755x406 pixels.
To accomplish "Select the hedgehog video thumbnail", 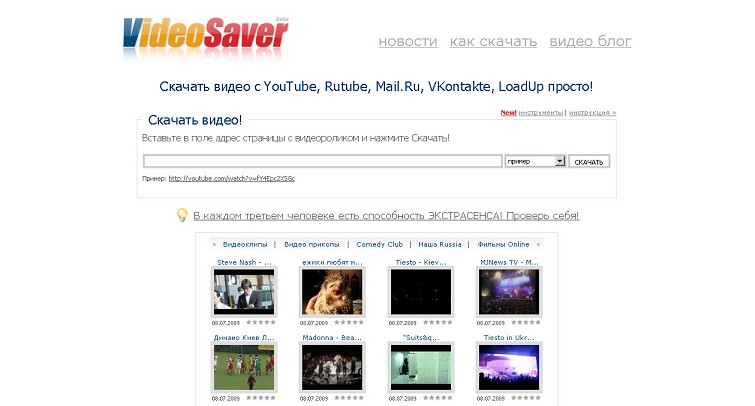I will [x=332, y=292].
